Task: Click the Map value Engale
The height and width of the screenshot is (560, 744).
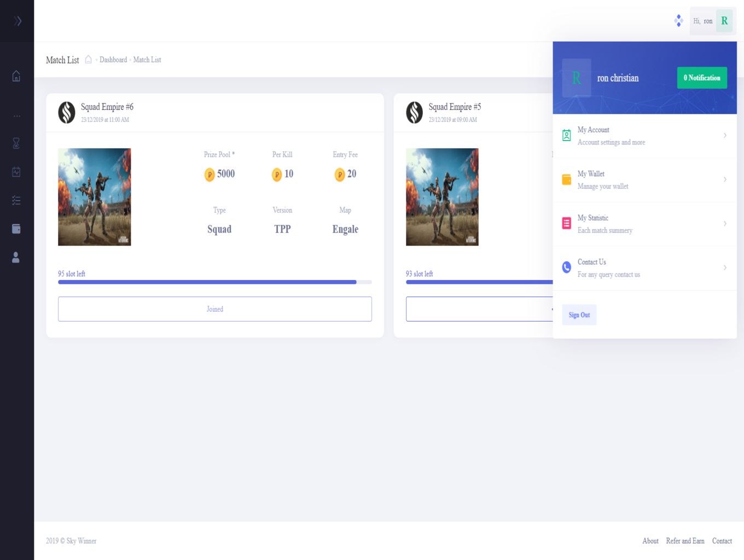Action: [x=345, y=230]
